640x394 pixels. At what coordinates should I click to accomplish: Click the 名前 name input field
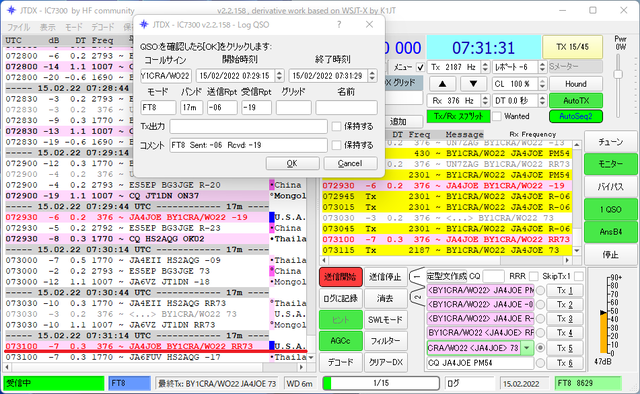tap(346, 107)
